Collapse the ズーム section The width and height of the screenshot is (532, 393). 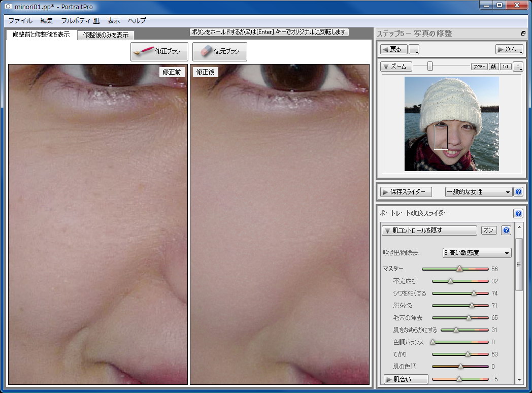[396, 67]
